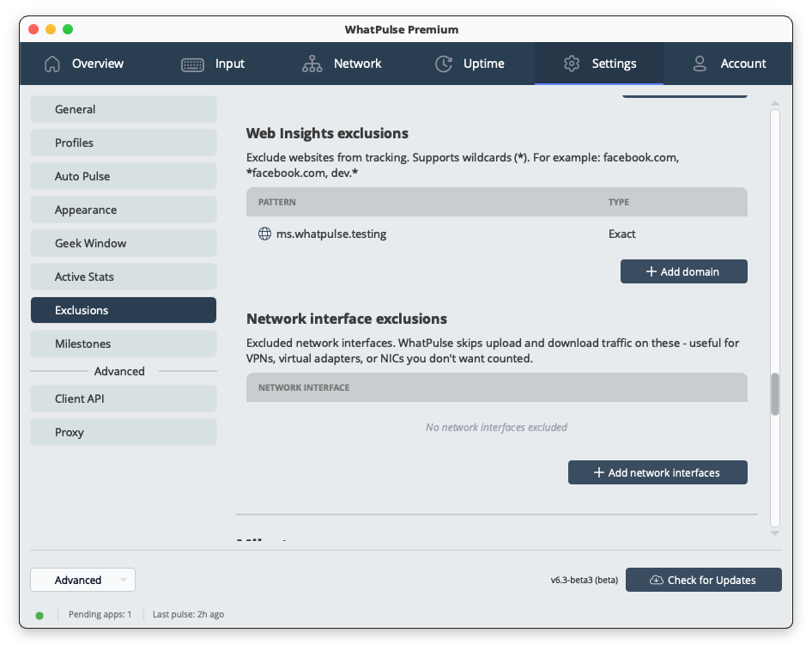Click the Network interface exclusions heading
Screen dimensions: 812x651
pos(347,319)
